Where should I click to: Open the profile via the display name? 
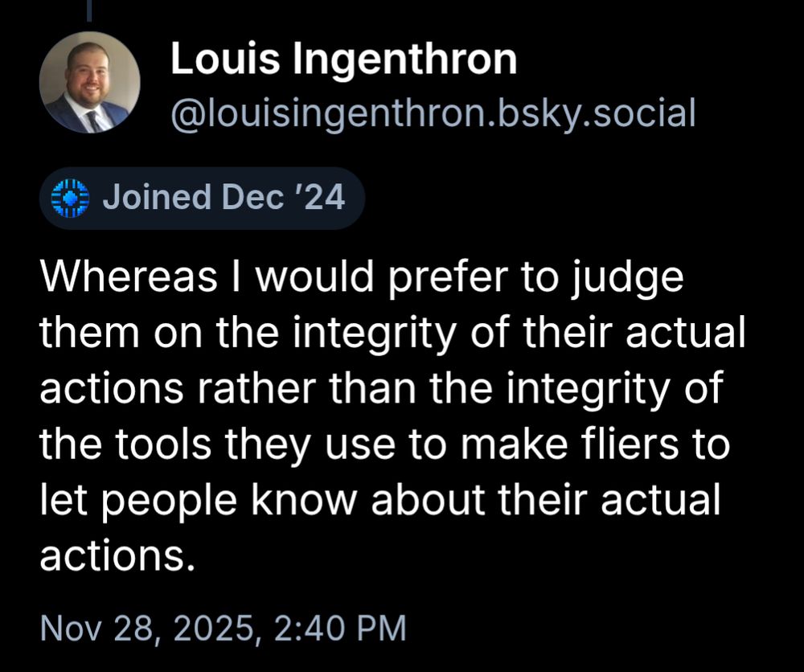[x=344, y=58]
